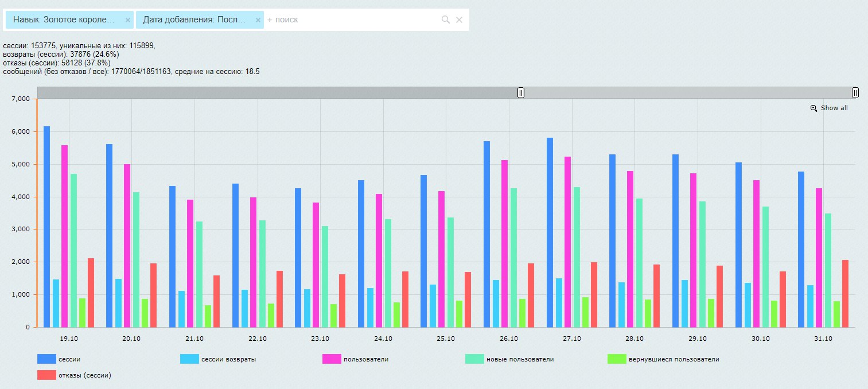Click the 22.10 axis date label
This screenshot has height=389, width=868.
pos(258,339)
